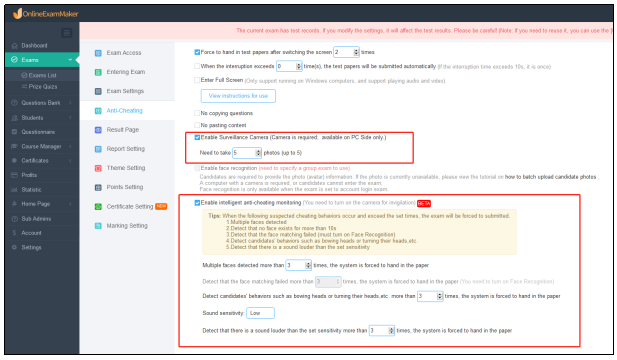Screen dimensions: 617x360
Task: Tick the Enter Full Screen checkbox
Action: [197, 80]
